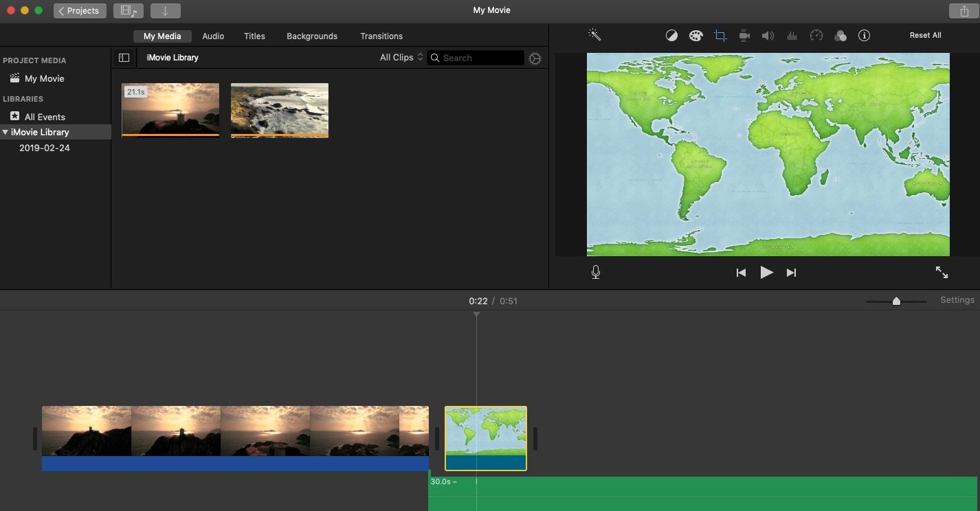
Task: Open video stabilization settings
Action: [x=744, y=35]
